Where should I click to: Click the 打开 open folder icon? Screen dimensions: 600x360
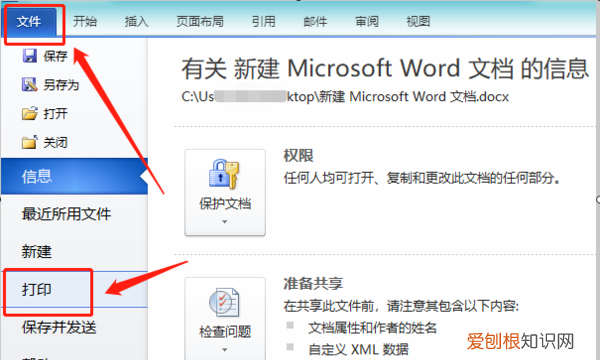click(29, 113)
